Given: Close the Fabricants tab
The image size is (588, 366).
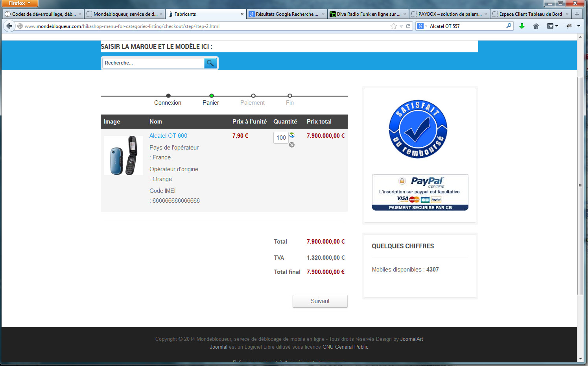Looking at the screenshot, I should (x=242, y=14).
